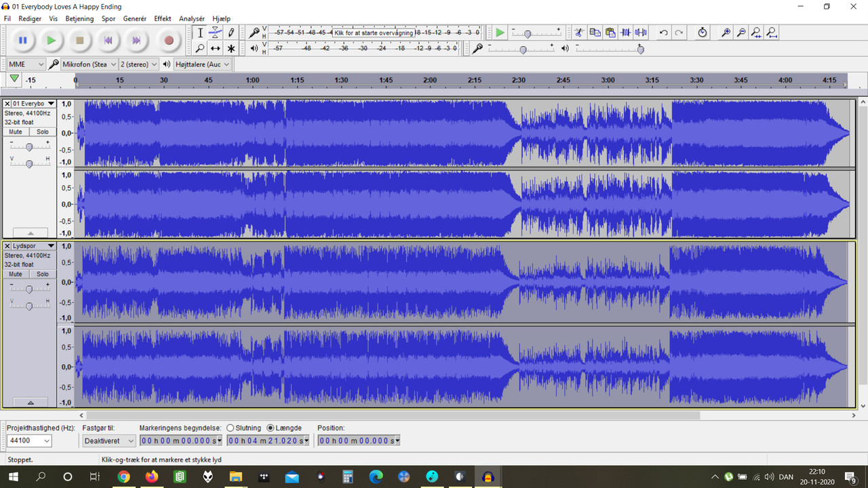The image size is (868, 488).
Task: Click the playback meter speaker icon
Action: pos(254,48)
